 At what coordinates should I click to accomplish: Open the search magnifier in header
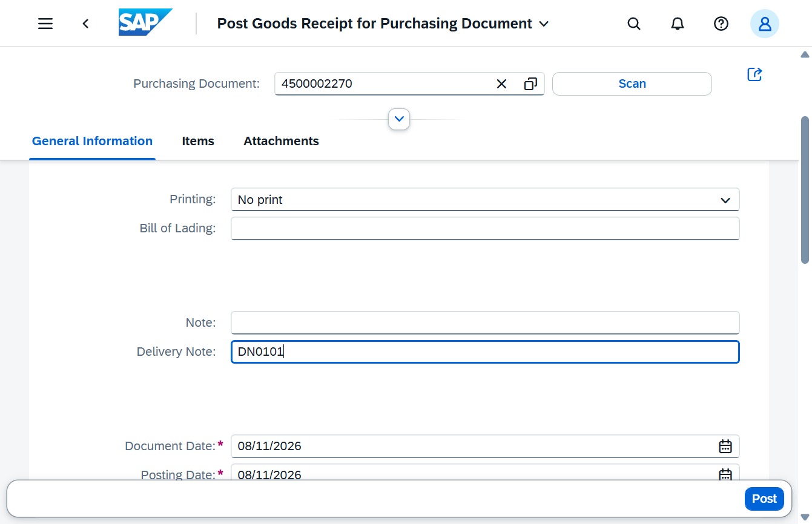pos(634,24)
